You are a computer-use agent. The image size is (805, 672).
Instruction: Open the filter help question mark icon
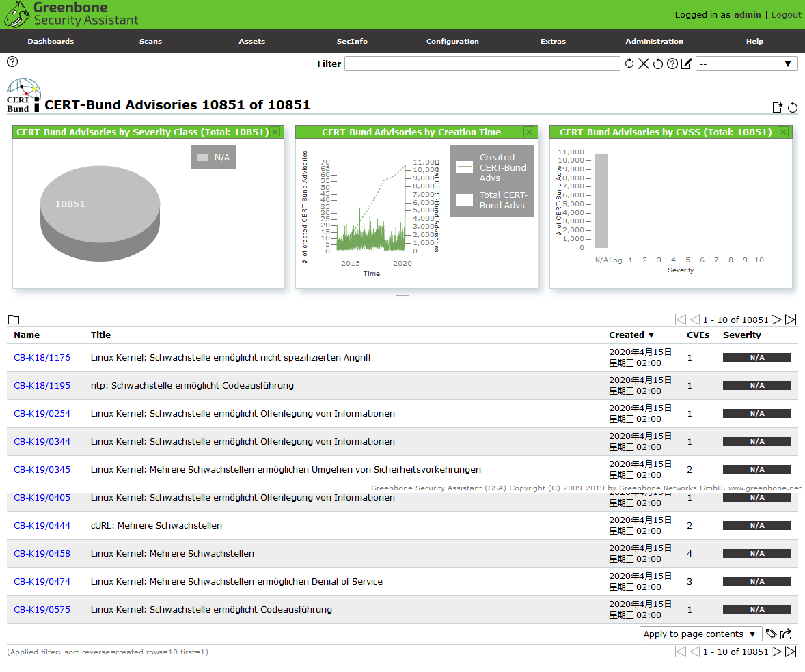coord(672,64)
